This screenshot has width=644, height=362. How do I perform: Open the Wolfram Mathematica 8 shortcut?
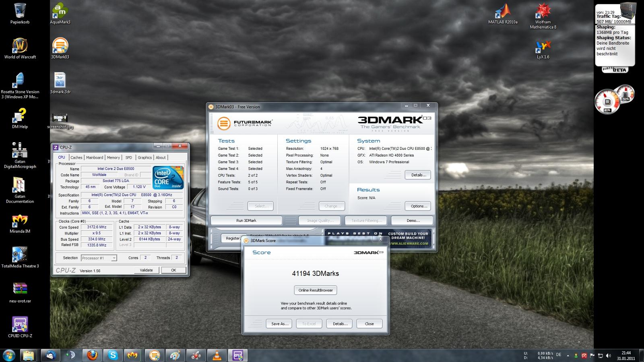tap(543, 16)
